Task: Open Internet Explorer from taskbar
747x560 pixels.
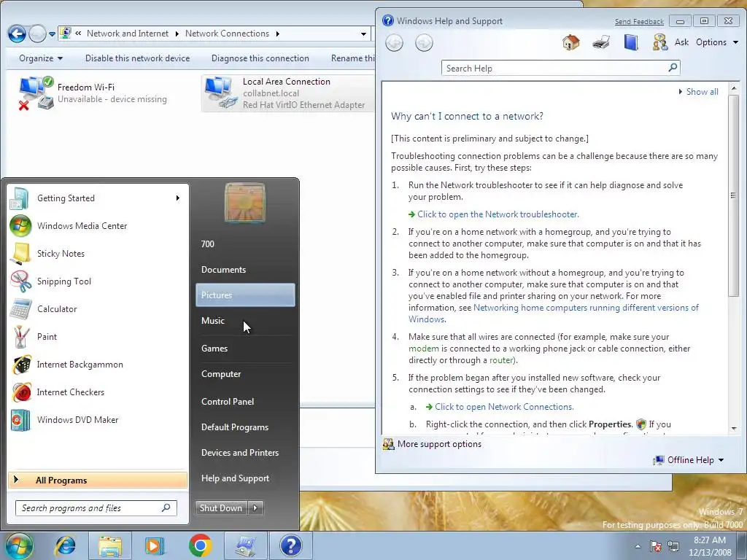Action: 65,545
